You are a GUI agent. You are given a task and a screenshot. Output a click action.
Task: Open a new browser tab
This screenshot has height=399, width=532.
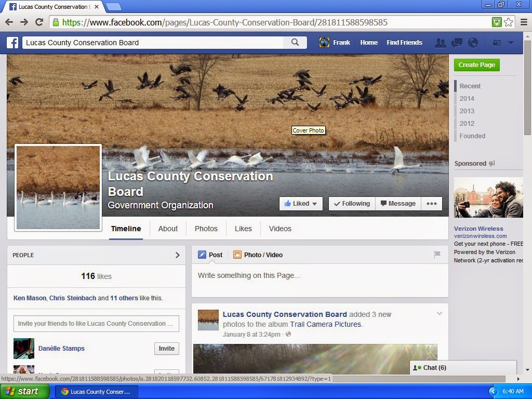113,6
